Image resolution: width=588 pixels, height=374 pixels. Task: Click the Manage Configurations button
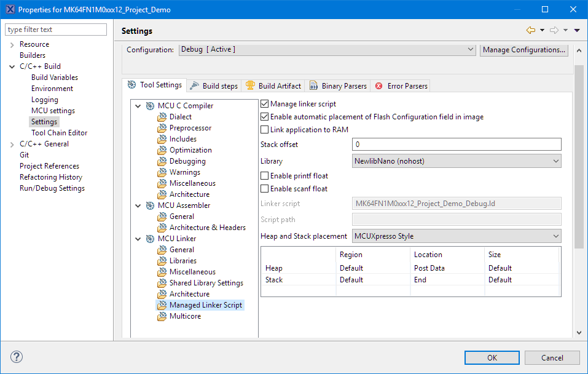point(523,50)
